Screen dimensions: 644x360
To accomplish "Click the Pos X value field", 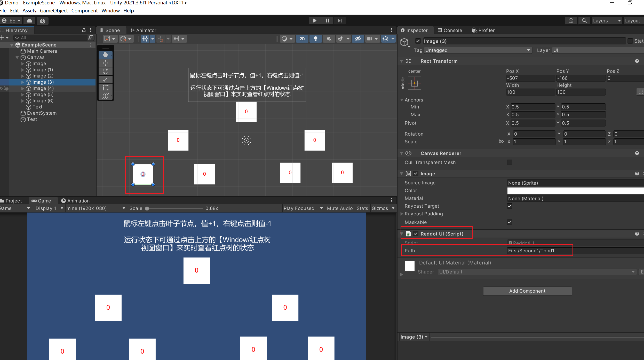I will [x=530, y=78].
